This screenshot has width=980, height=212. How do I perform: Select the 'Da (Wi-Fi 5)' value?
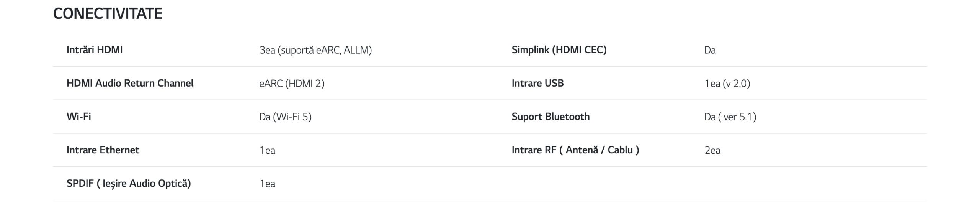point(285,117)
